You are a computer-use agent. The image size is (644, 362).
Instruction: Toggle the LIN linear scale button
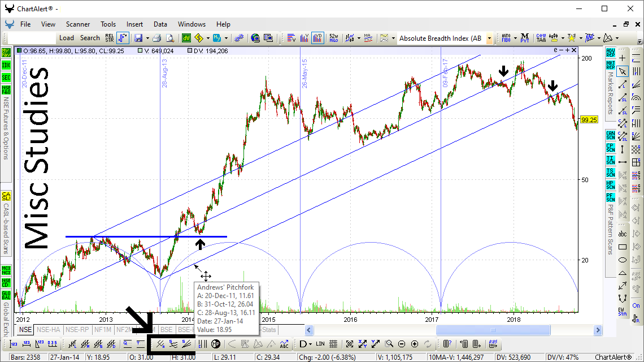tap(320, 344)
